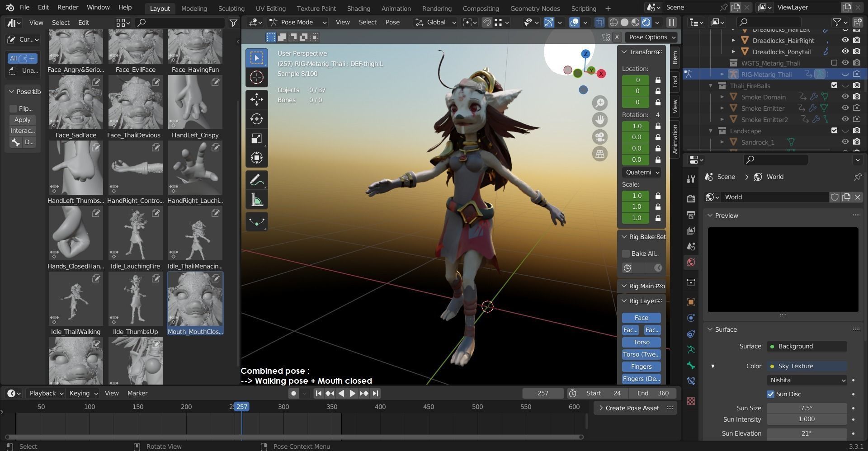Viewport: 868px width, 451px height.
Task: Enable the Torso rig layer button
Action: pyautogui.click(x=640, y=342)
